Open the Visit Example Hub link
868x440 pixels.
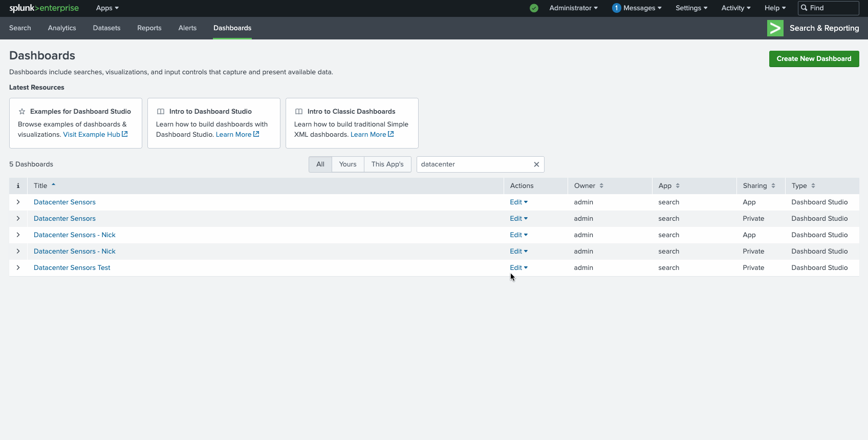tap(95, 135)
